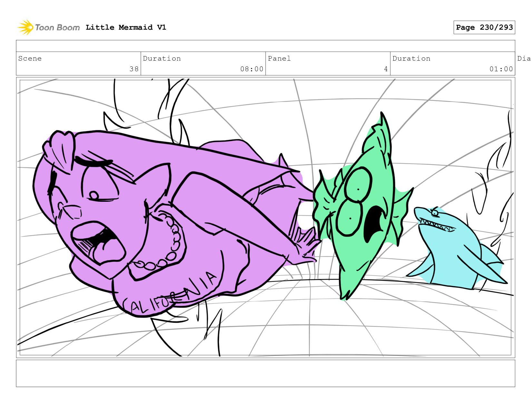Image resolution: width=532 pixels, height=411 pixels.
Task: Click the 'Panel' header label
Action: click(x=279, y=58)
